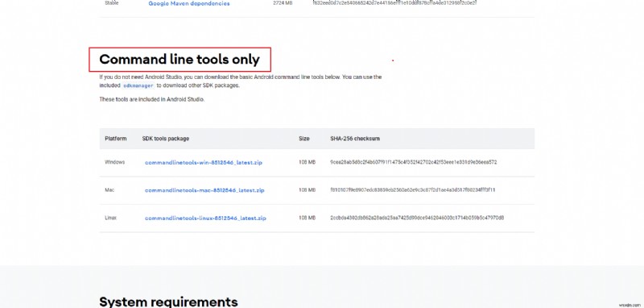Click the 'Windows' platform cell
The width and height of the screenshot is (644, 308).
(x=114, y=162)
